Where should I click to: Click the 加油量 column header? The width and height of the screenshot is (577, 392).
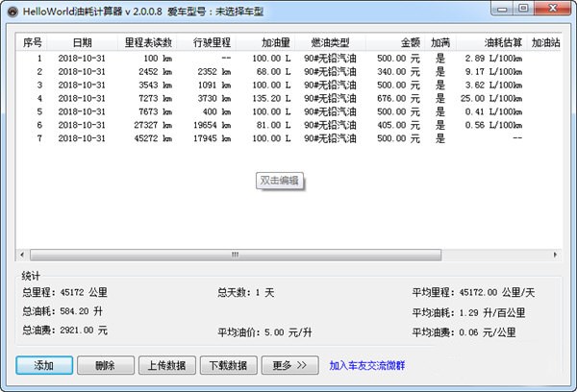[265, 42]
